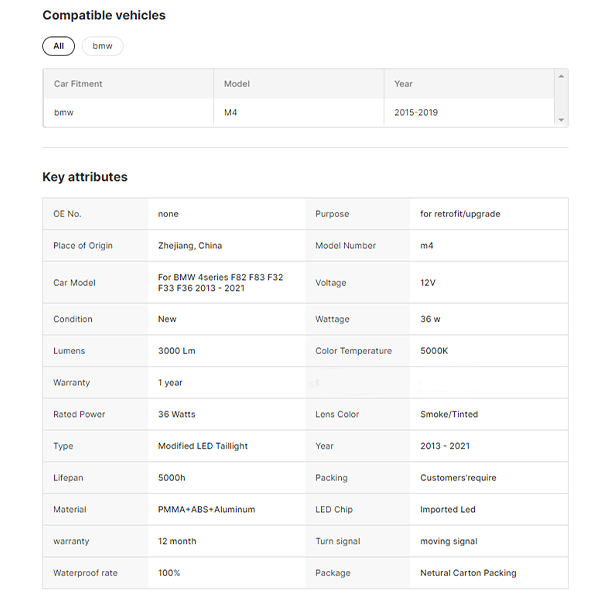Click the Purpose value for retrofit/upgrade
Screen dimensions: 600x600
[x=460, y=214]
